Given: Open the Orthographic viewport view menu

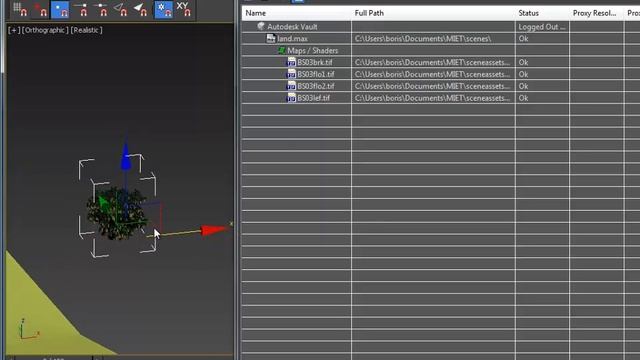Looking at the screenshot, I should tap(45, 30).
